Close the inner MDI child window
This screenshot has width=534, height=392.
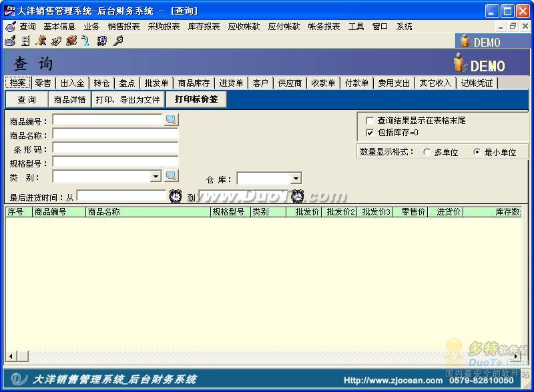525,26
